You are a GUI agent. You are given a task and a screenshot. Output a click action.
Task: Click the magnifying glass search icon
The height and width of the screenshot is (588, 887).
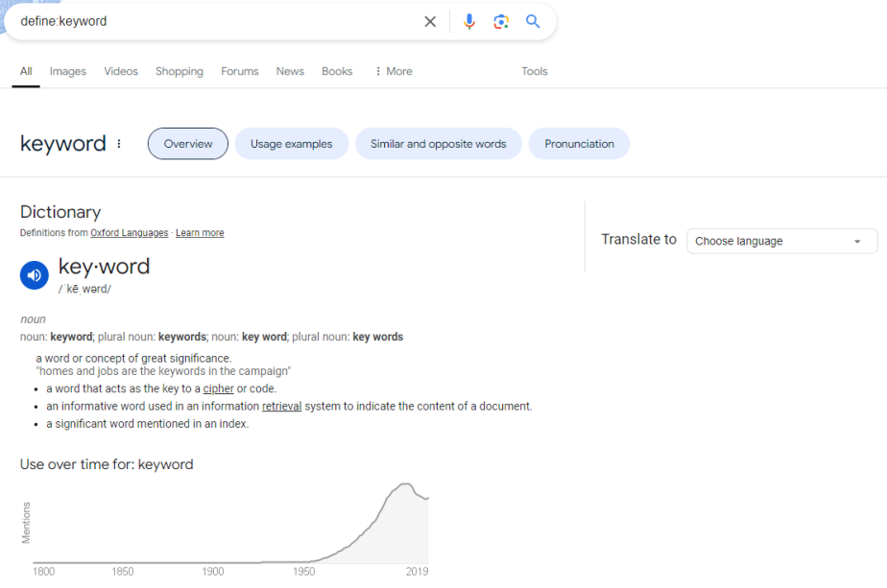(533, 20)
